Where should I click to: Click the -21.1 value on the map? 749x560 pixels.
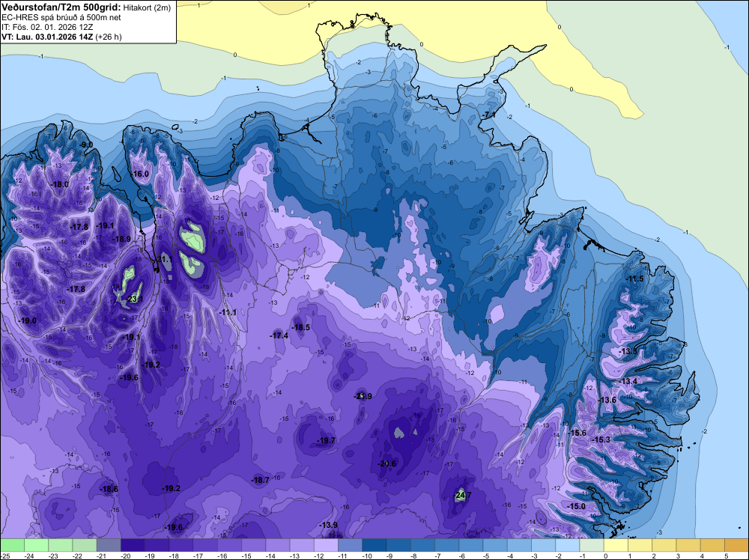(x=164, y=259)
